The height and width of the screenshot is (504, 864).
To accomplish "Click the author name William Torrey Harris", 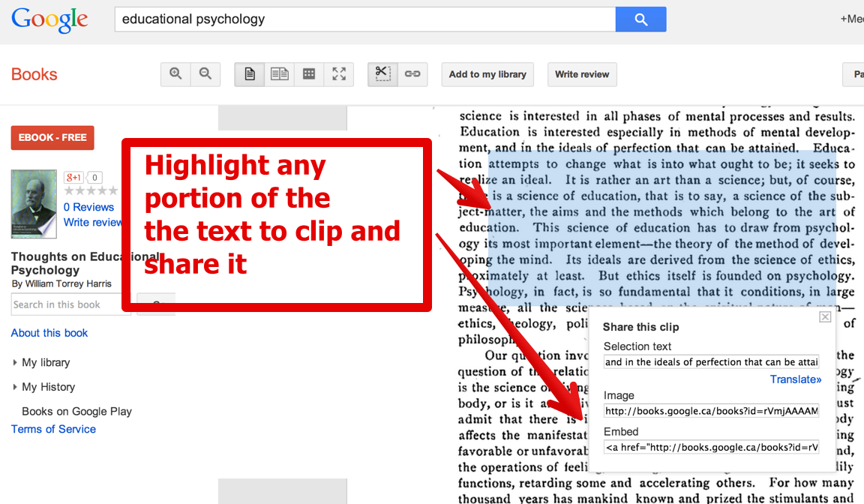I will [68, 283].
